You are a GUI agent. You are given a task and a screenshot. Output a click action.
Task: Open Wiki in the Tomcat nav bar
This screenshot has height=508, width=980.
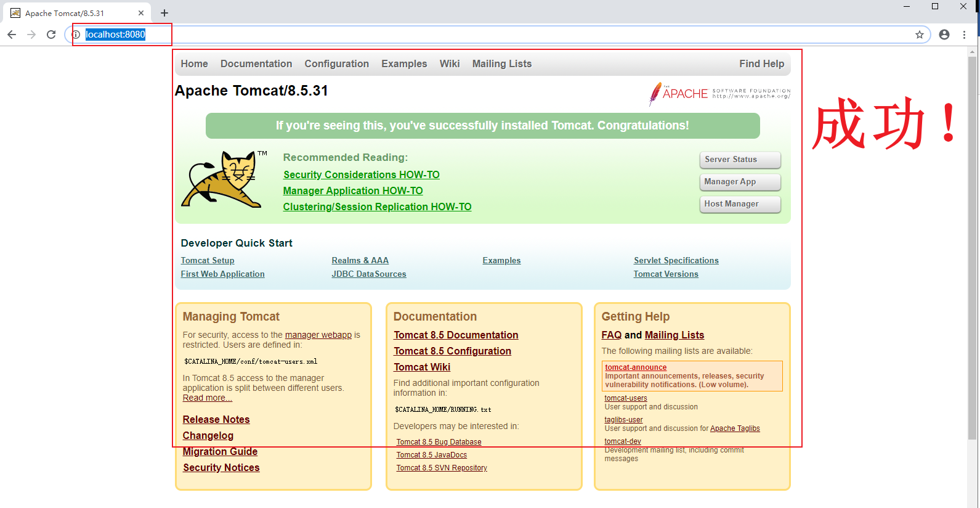coord(450,63)
